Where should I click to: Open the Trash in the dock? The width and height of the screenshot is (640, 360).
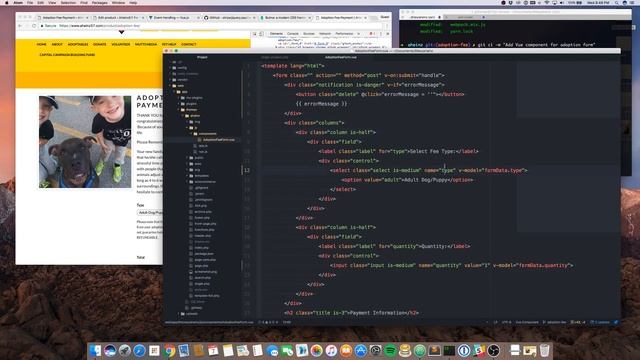tap(544, 351)
